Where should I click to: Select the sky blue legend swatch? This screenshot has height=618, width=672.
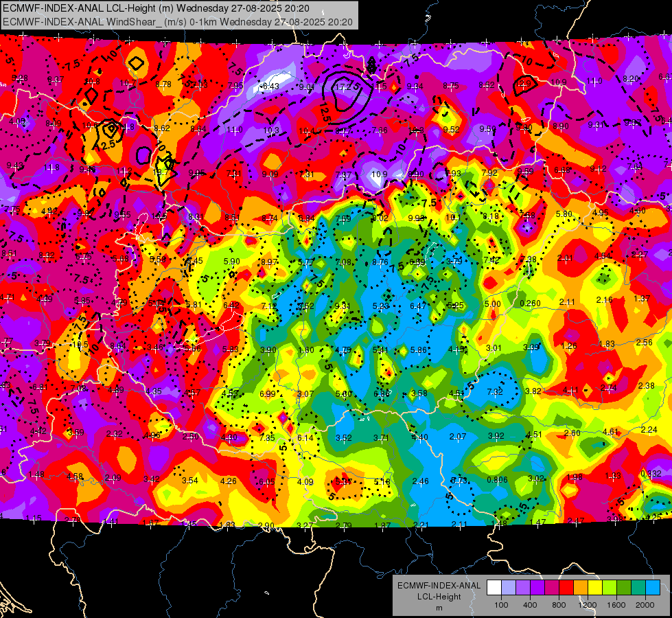[653, 588]
